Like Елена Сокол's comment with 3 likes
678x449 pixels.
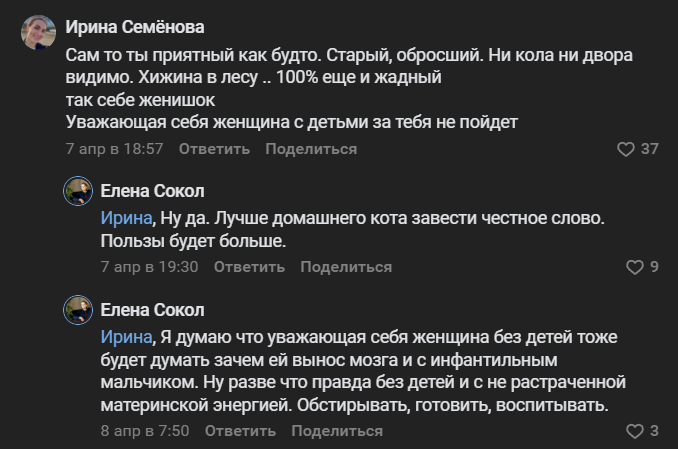[634, 431]
